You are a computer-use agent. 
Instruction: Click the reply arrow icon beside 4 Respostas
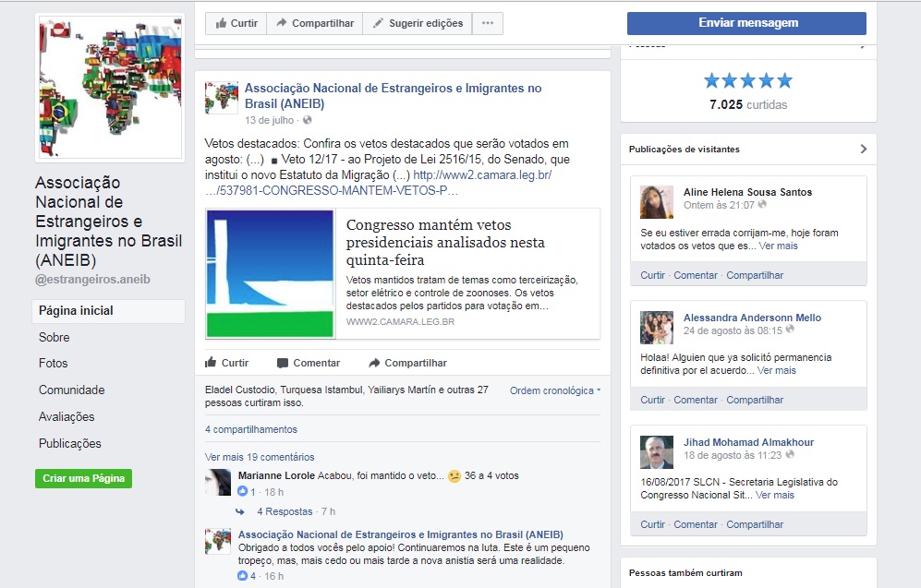pyautogui.click(x=240, y=511)
